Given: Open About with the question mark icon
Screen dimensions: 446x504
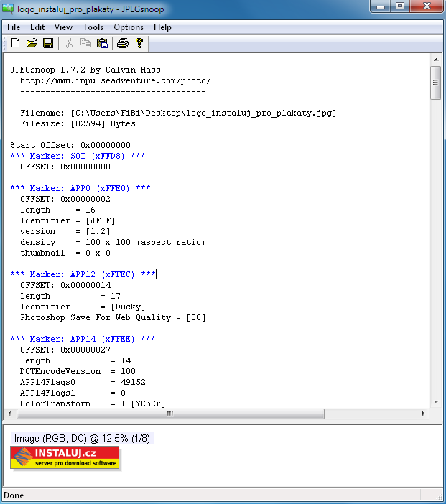Looking at the screenshot, I should point(139,43).
